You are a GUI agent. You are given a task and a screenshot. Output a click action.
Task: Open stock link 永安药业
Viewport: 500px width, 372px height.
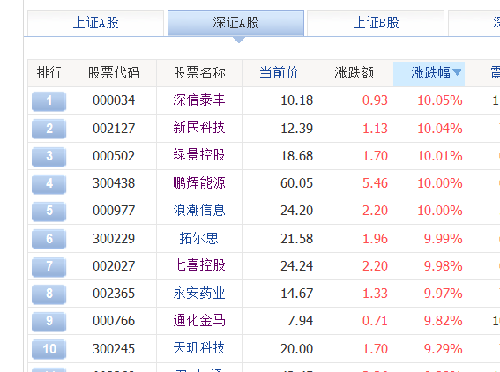click(x=199, y=293)
